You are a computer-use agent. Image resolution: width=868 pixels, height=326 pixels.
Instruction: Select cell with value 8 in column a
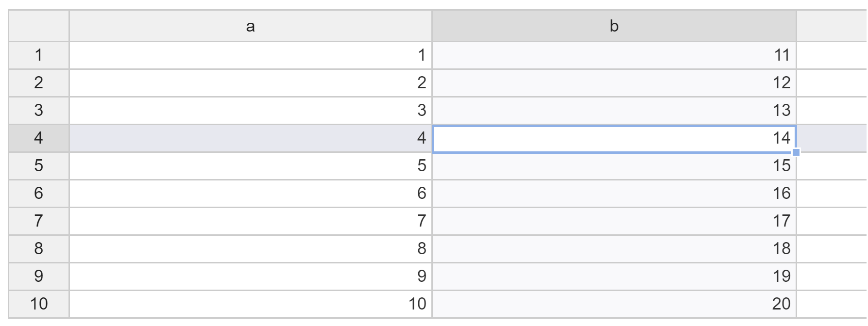pos(250,249)
